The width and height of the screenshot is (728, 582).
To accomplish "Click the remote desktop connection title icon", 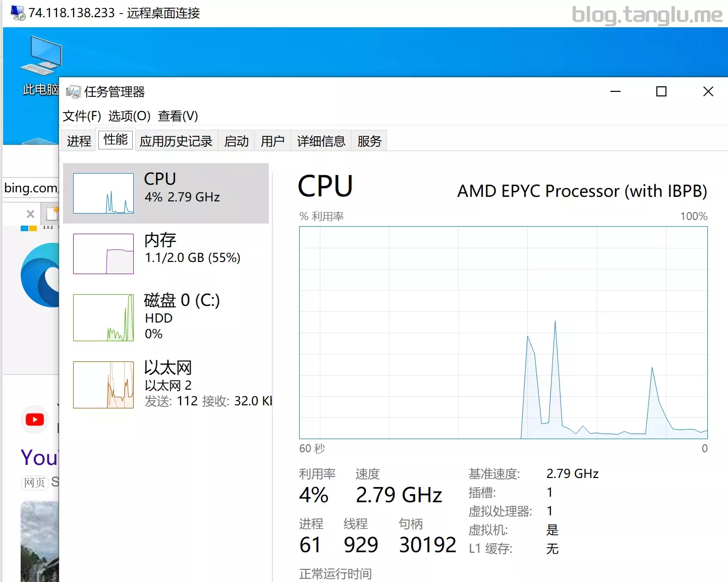I will 18,13.
